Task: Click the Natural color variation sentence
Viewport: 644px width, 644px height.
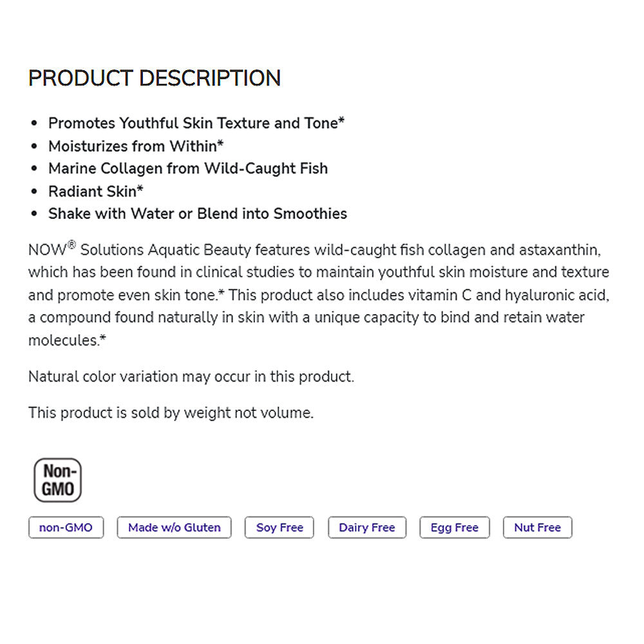Action: (191, 376)
